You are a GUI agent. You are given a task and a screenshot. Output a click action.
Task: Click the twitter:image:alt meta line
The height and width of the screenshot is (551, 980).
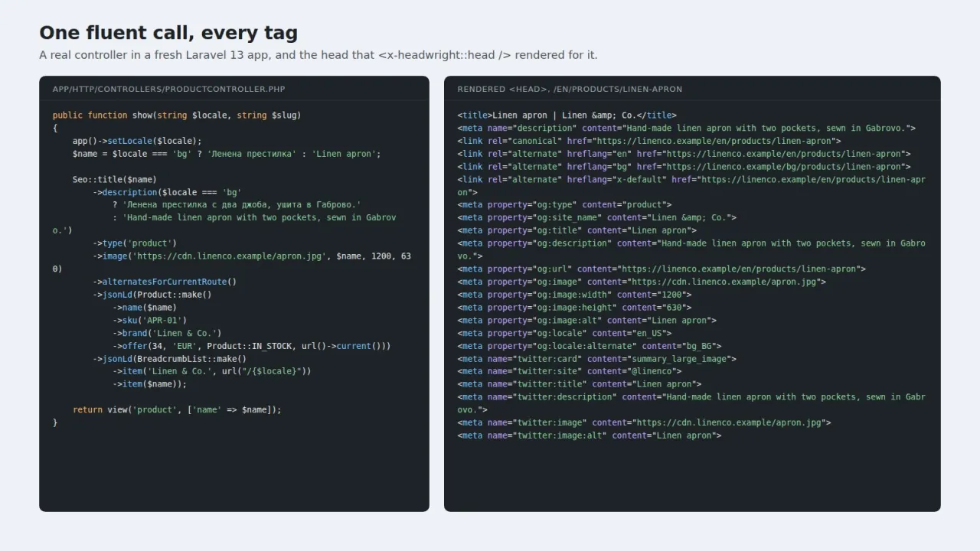click(x=590, y=435)
